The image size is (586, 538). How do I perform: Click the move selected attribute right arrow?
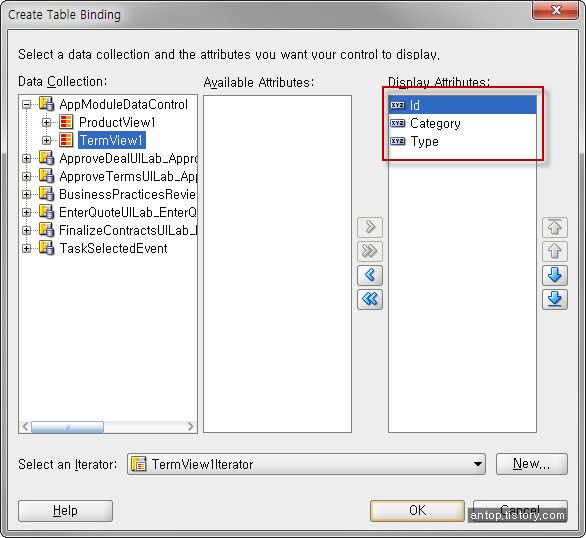tap(370, 227)
